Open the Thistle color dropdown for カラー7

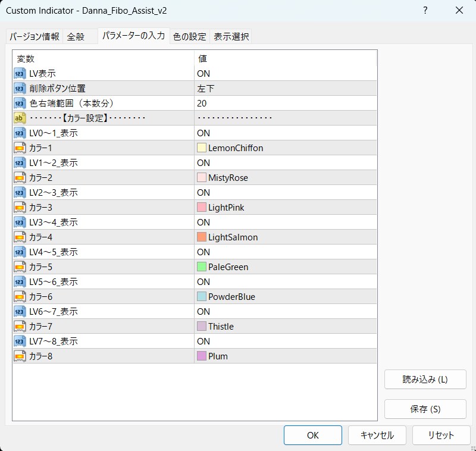coord(286,326)
